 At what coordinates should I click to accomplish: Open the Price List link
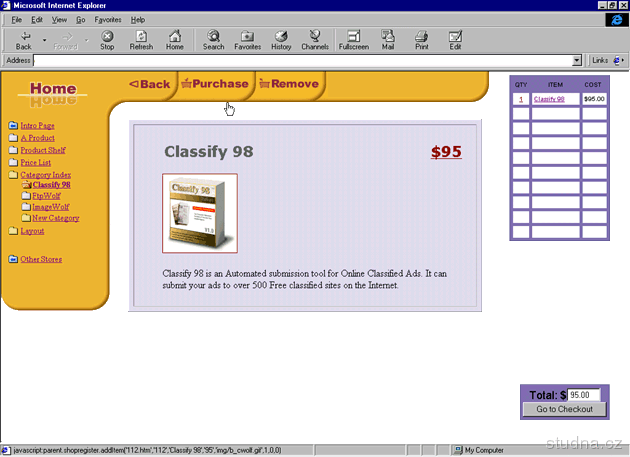coord(36,162)
